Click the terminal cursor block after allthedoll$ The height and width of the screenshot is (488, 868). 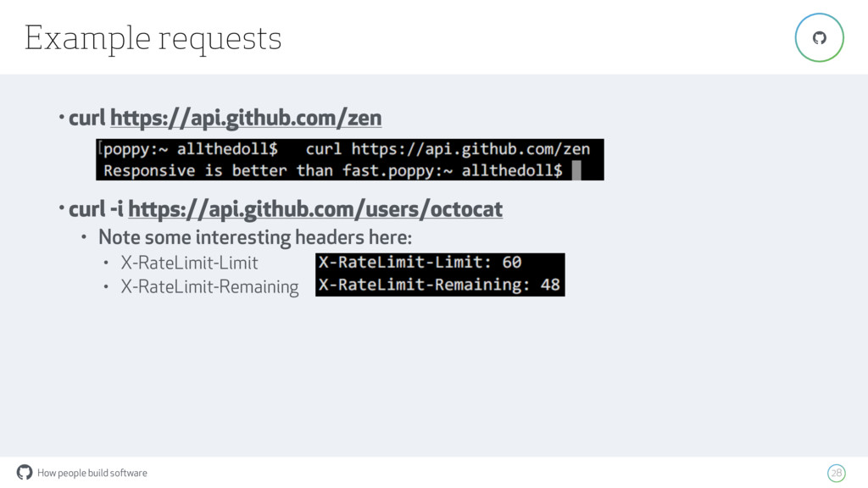click(576, 170)
